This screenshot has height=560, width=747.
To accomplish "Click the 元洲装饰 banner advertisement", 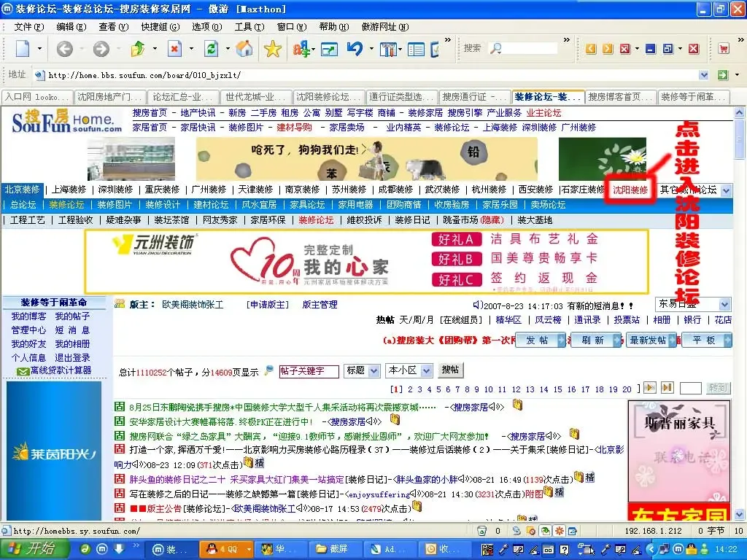I will click(366, 262).
